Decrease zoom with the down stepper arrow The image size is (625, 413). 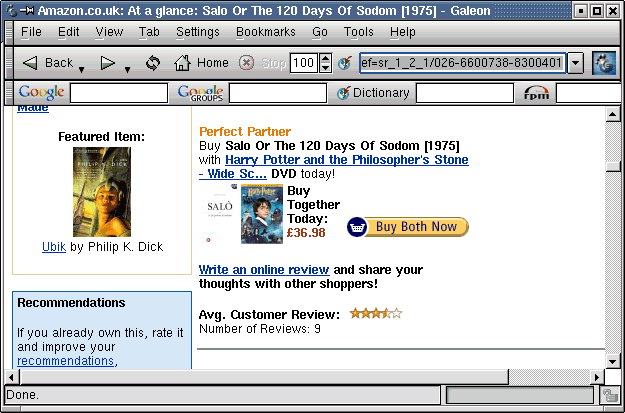pyautogui.click(x=325, y=68)
